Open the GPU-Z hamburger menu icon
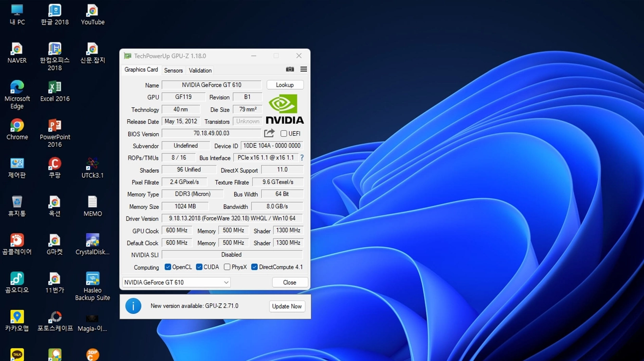 point(303,69)
